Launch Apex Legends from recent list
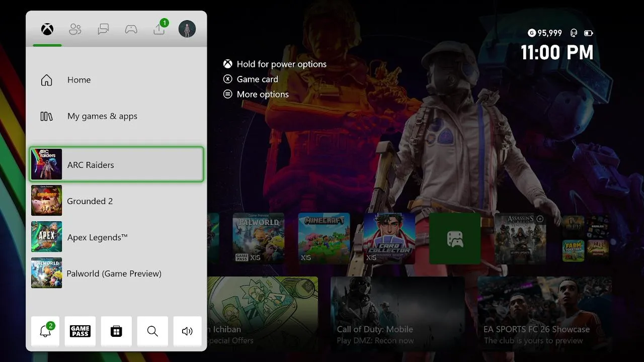Screen dimensions: 644x362 (x=117, y=237)
